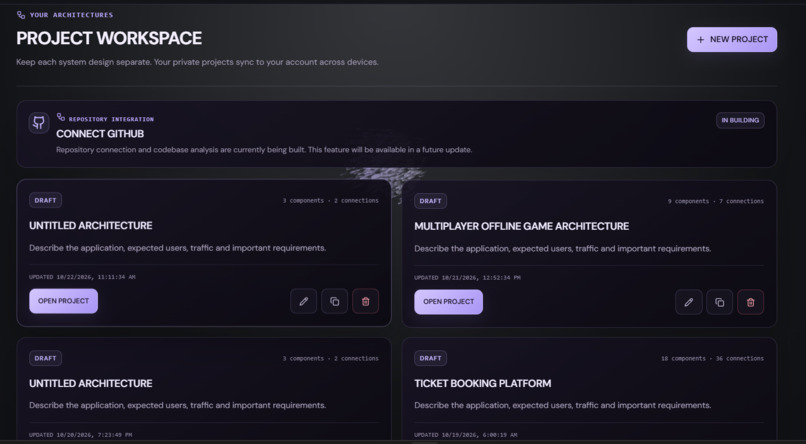Click Updated 10/19/2026, 6:00:19 AM timestamp
The width and height of the screenshot is (806, 444).
tap(466, 435)
